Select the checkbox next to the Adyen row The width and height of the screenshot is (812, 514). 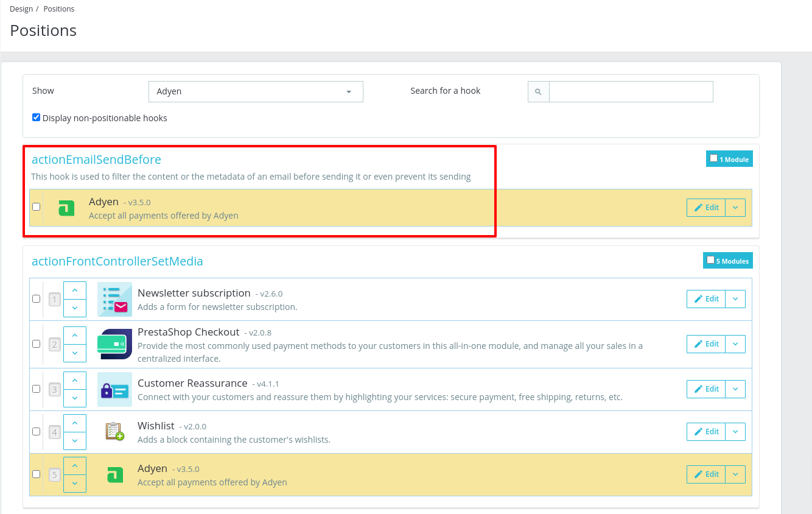point(36,207)
